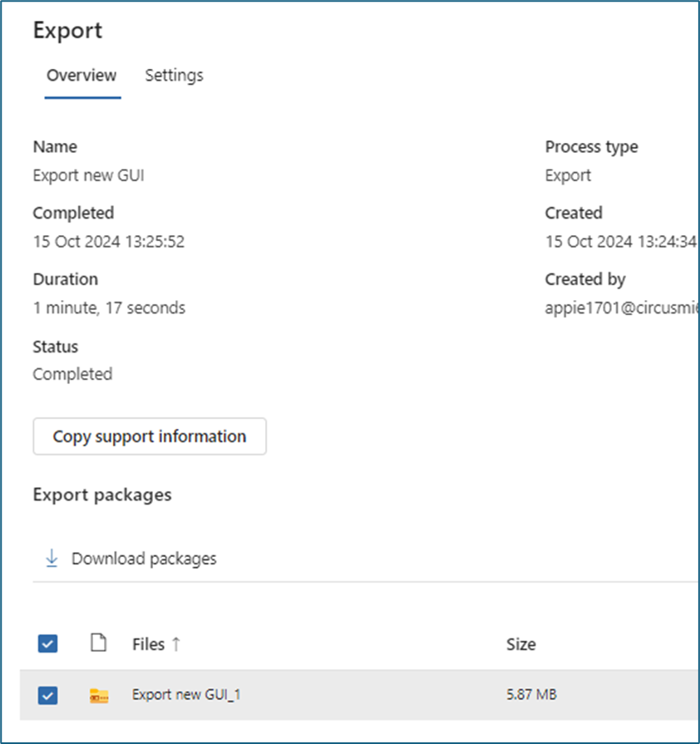Sort by the Files column header

148,643
